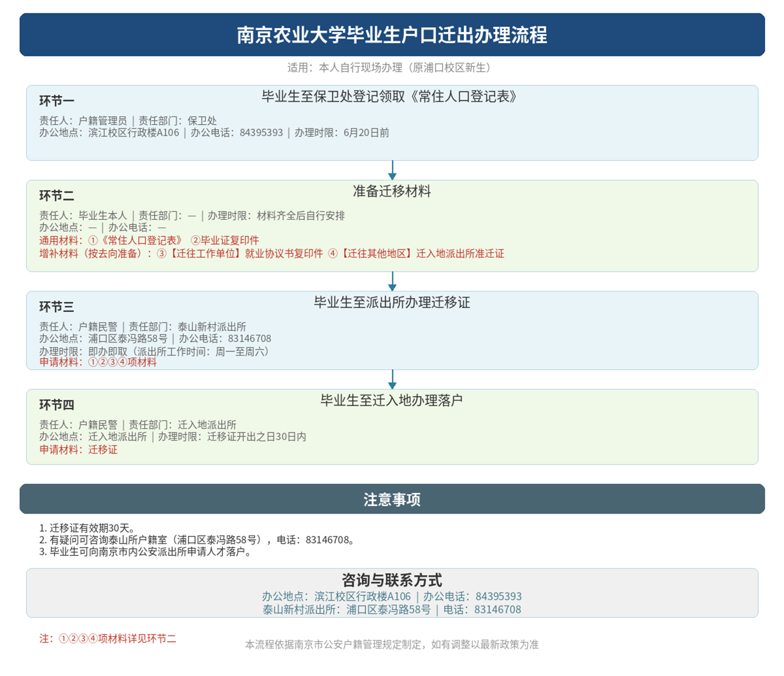
Task: Click the 环节二 step label
Action: pos(56,195)
